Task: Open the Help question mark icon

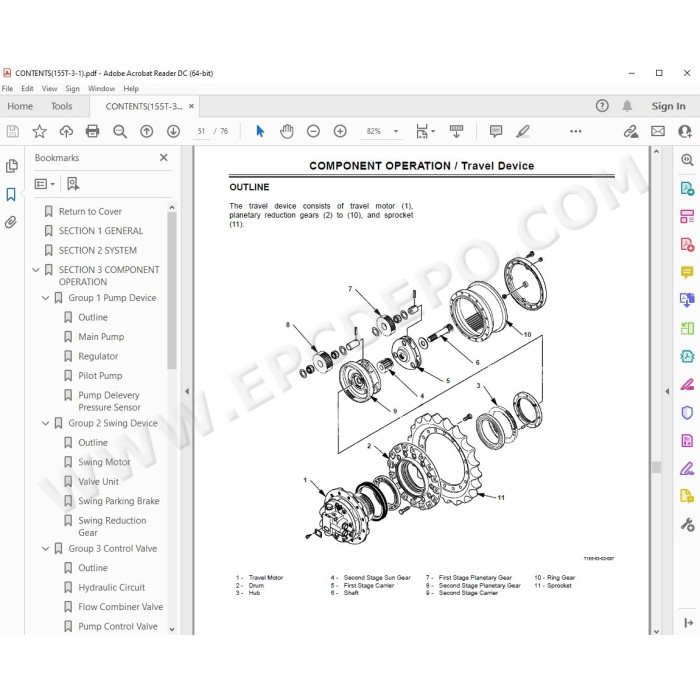Action: click(x=602, y=106)
